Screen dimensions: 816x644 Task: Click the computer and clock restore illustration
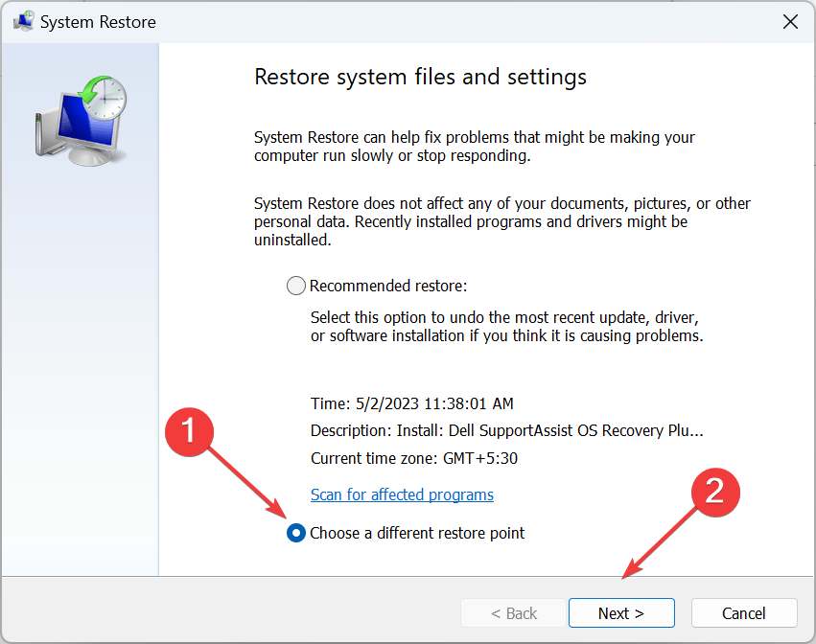click(82, 121)
